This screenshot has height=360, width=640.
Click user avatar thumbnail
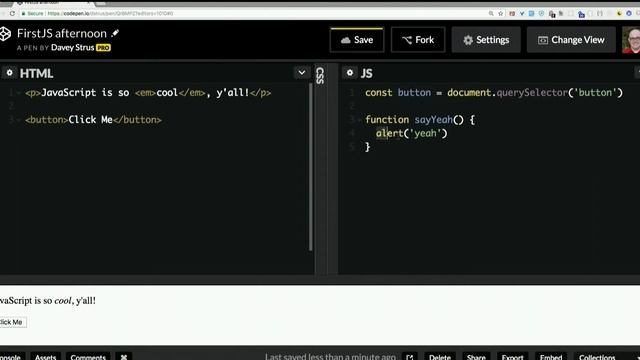click(x=631, y=40)
